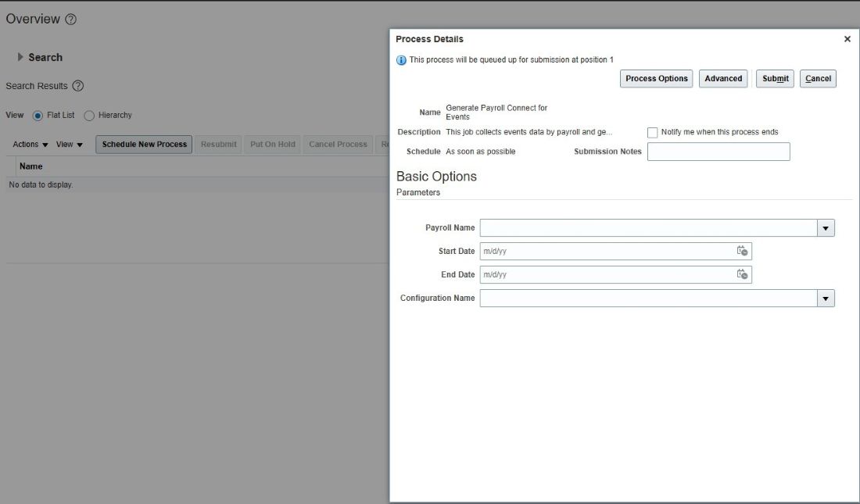The height and width of the screenshot is (504, 860).
Task: Open the Payroll Name dropdown
Action: pyautogui.click(x=826, y=227)
